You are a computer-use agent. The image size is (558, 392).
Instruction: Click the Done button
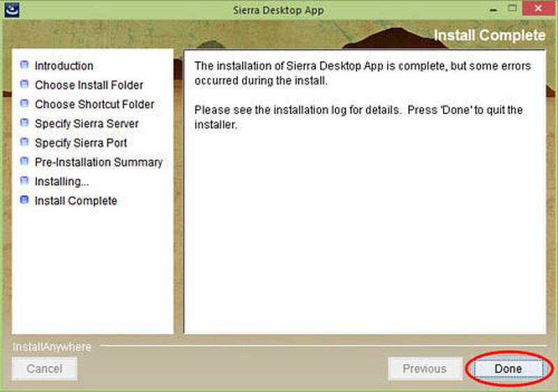(x=508, y=368)
